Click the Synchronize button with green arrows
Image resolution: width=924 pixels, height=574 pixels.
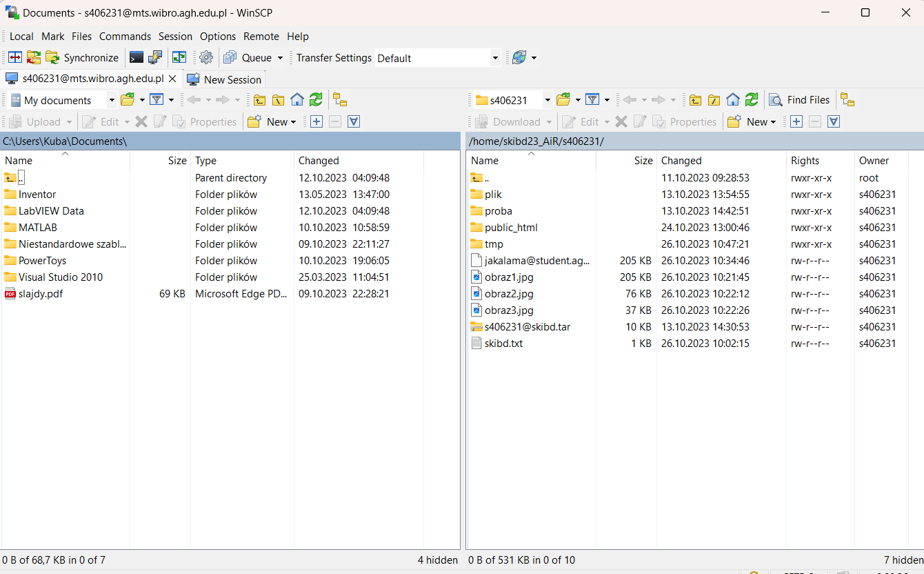pos(82,58)
